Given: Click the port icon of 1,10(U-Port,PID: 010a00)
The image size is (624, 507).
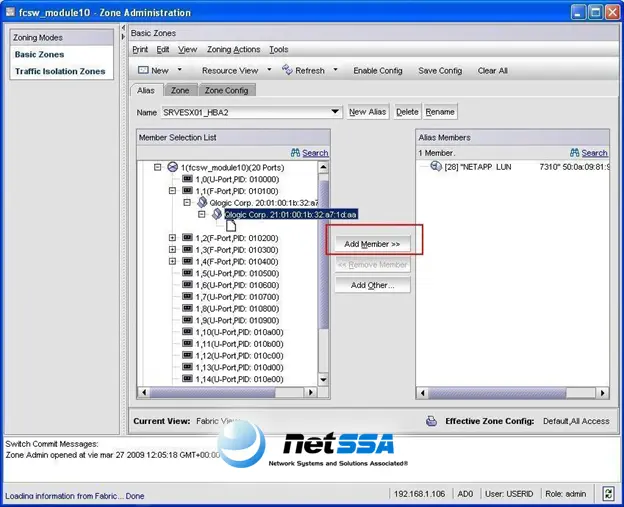Looking at the screenshot, I should click(x=187, y=331).
